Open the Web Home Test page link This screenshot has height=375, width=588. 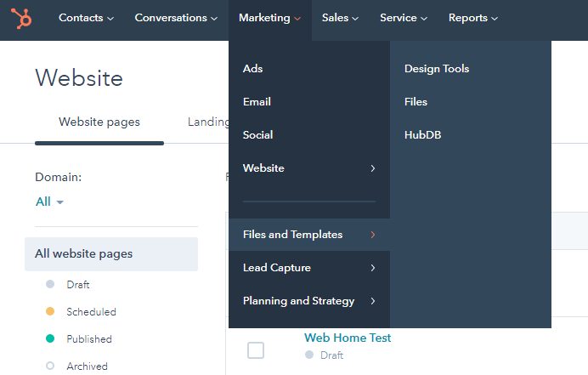point(348,338)
